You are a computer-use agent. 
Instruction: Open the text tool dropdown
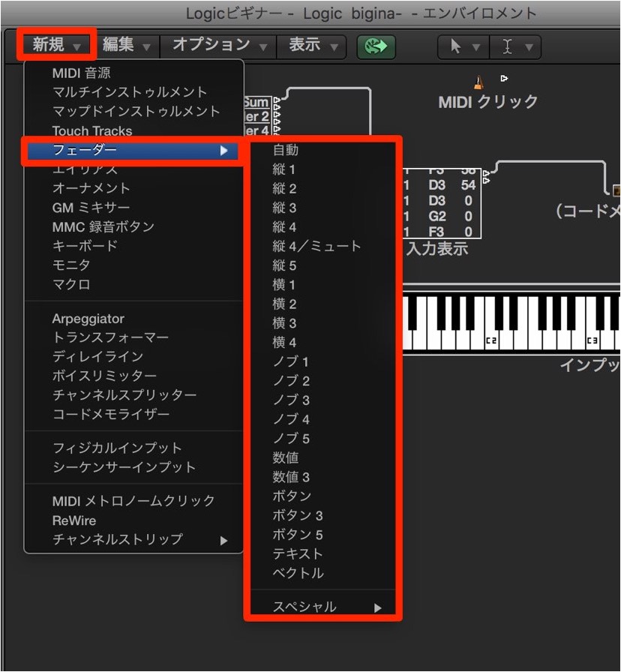pos(515,46)
